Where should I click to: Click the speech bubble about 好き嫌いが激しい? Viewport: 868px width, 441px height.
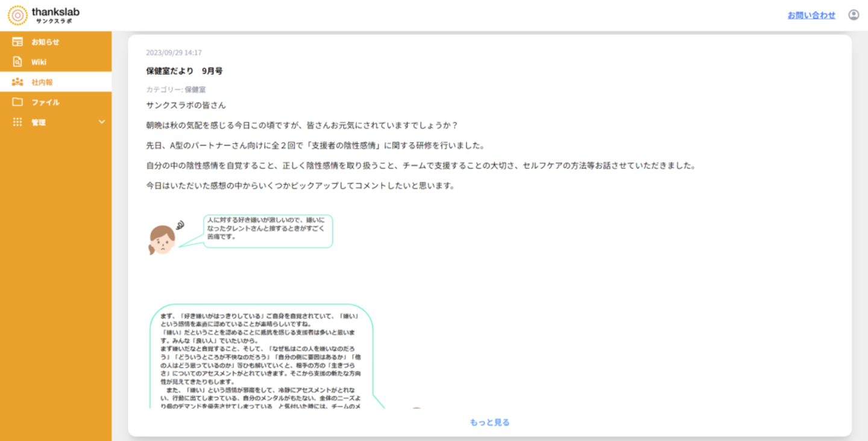pos(268,231)
